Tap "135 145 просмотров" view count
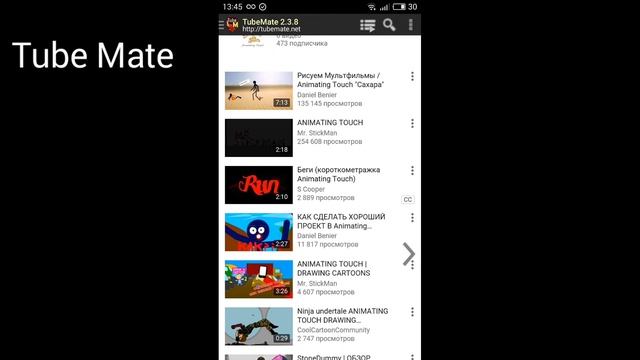Viewport: 640px width, 360px height. pos(329,104)
